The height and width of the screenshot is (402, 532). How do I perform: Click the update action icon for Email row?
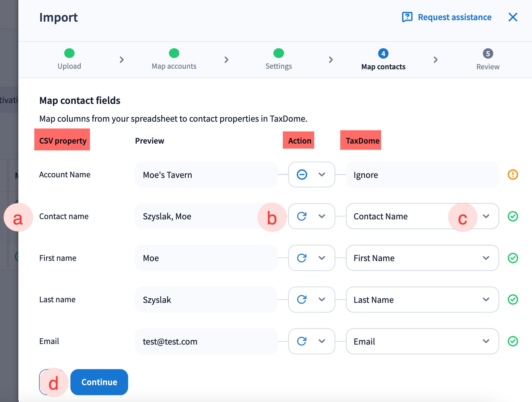302,341
